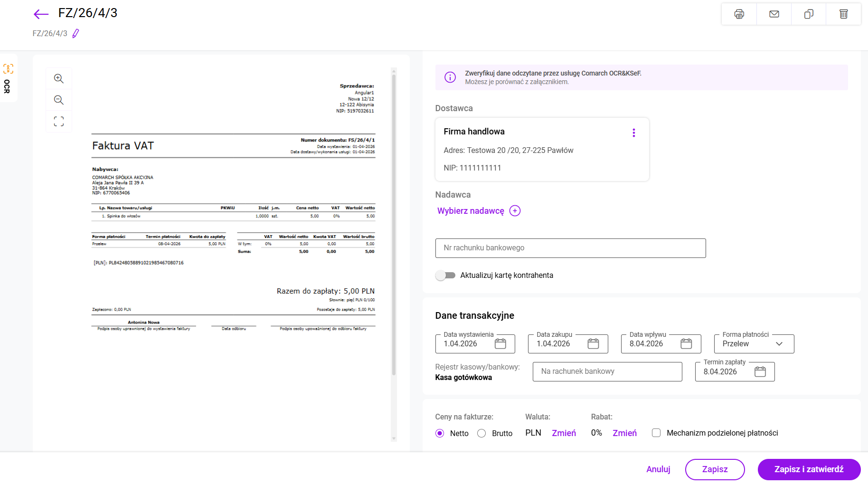Zoom out of the invoice preview
Viewport: 868px width, 485px height.
coord(59,100)
